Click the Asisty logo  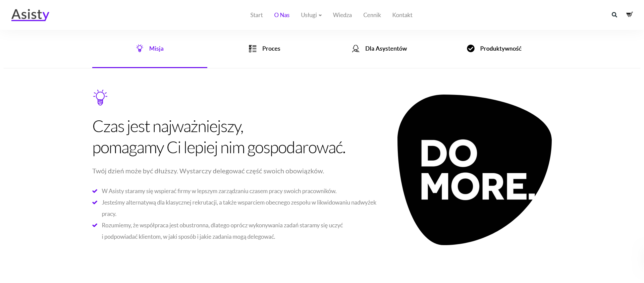pos(30,14)
